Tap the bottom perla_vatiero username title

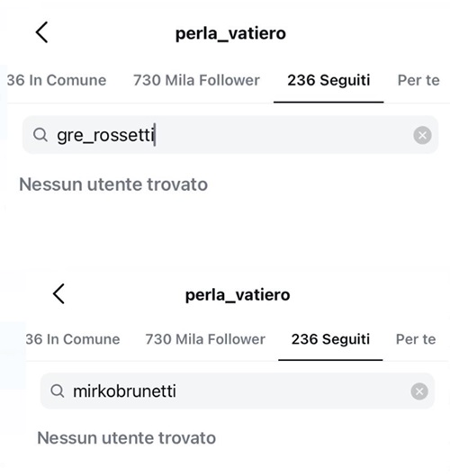[x=238, y=295]
